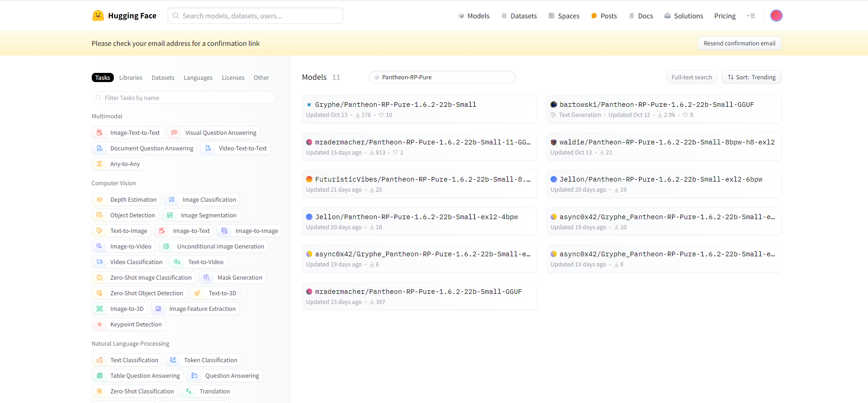Open the user profile avatar

776,16
